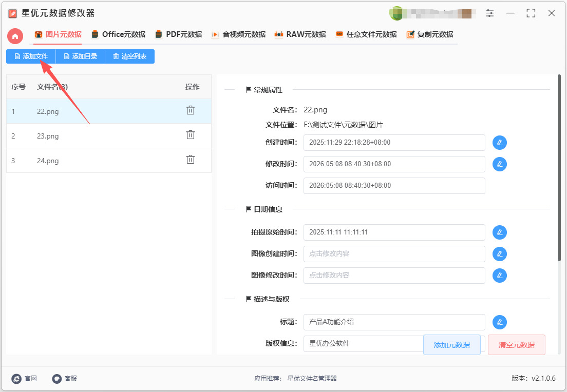
Task: Open the 图片元数据 tab
Action: point(58,35)
